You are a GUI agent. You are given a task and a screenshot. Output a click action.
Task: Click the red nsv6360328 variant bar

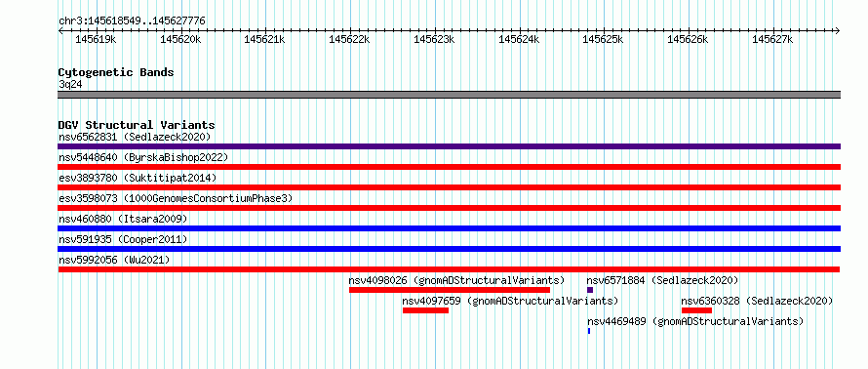click(x=697, y=310)
